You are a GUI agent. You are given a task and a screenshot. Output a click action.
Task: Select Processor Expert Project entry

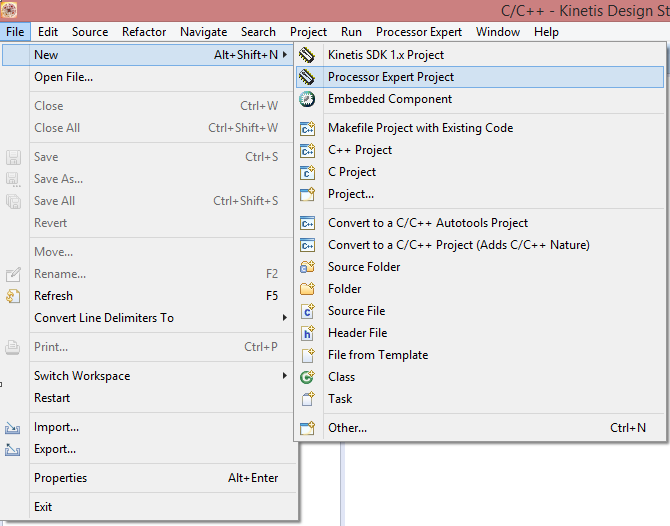coord(480,77)
